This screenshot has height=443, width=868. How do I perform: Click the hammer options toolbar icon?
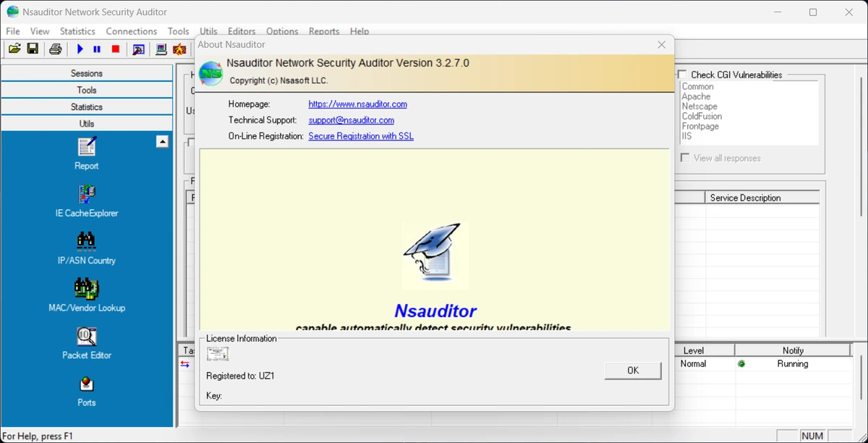139,49
